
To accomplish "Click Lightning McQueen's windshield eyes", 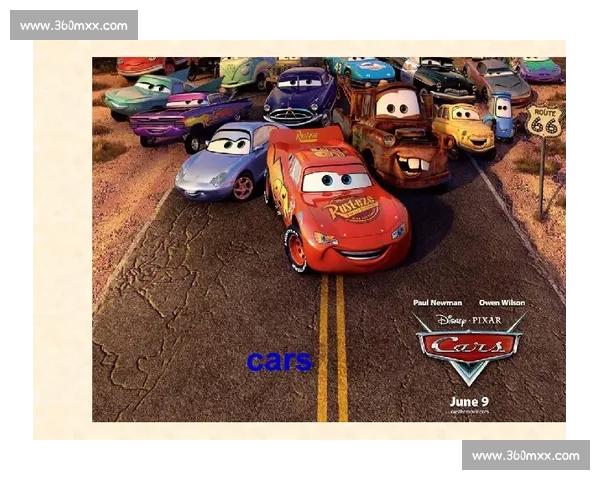I will point(336,180).
